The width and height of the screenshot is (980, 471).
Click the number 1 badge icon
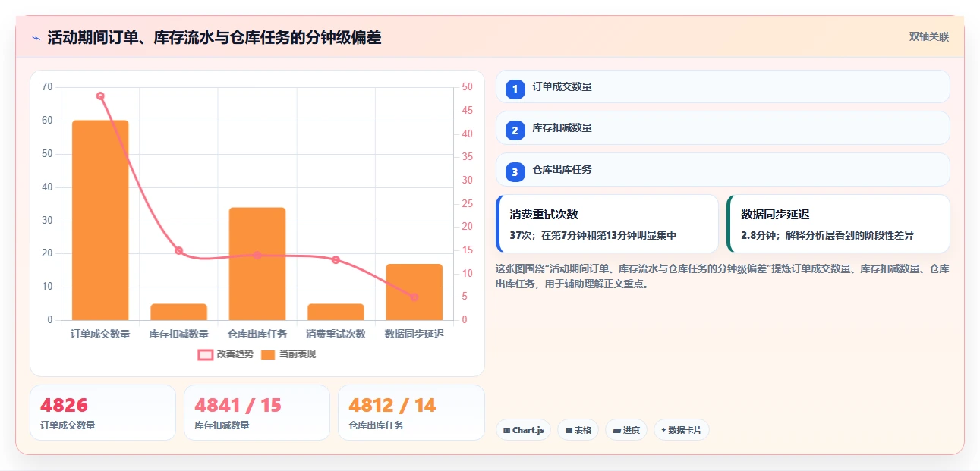click(x=515, y=89)
